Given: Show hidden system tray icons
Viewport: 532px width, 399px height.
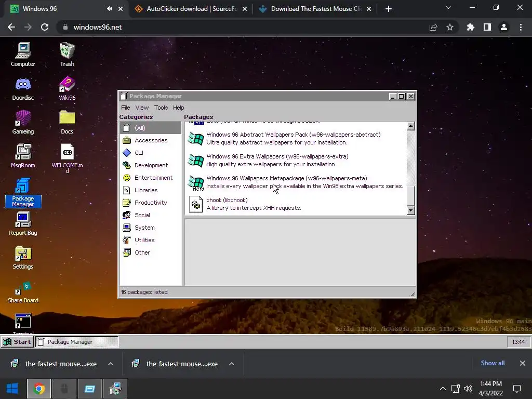Looking at the screenshot, I should [443, 389].
